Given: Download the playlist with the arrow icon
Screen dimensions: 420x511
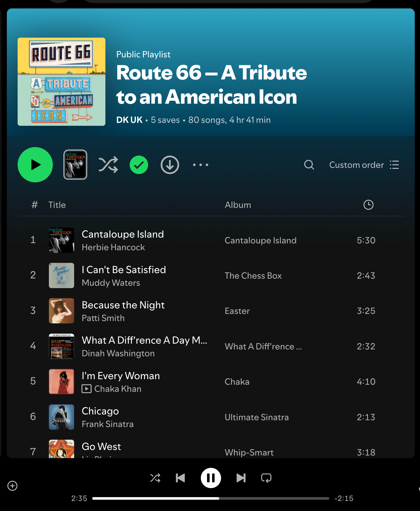Looking at the screenshot, I should pyautogui.click(x=170, y=165).
